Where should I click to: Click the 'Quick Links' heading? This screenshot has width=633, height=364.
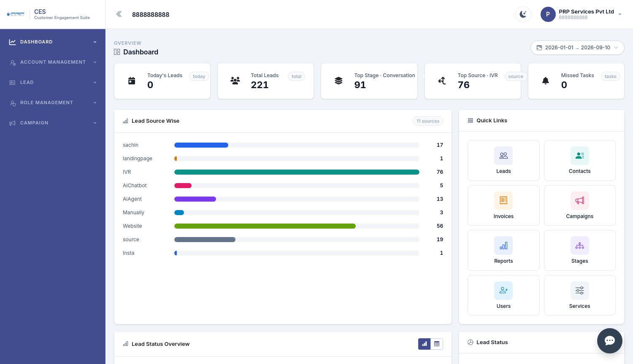tap(492, 121)
